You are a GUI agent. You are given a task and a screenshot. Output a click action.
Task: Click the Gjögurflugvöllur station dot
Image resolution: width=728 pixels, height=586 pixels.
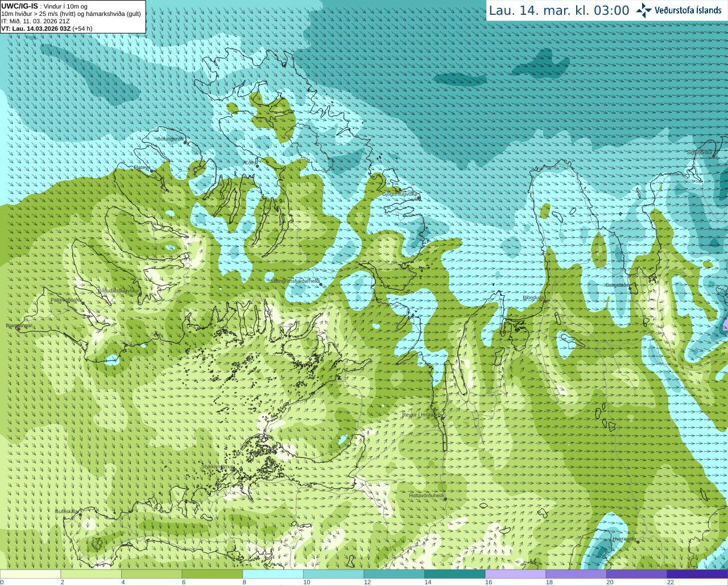click(x=419, y=198)
